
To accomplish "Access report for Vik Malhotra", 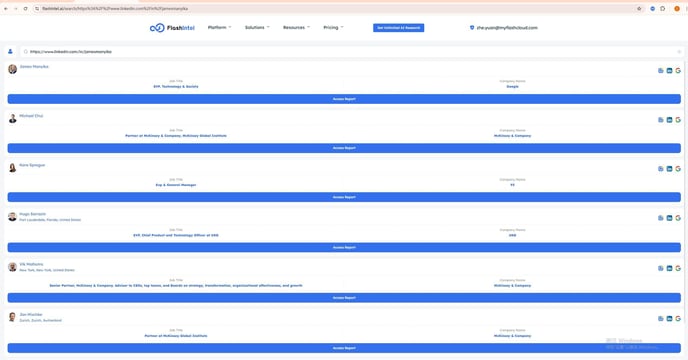I will click(344, 298).
